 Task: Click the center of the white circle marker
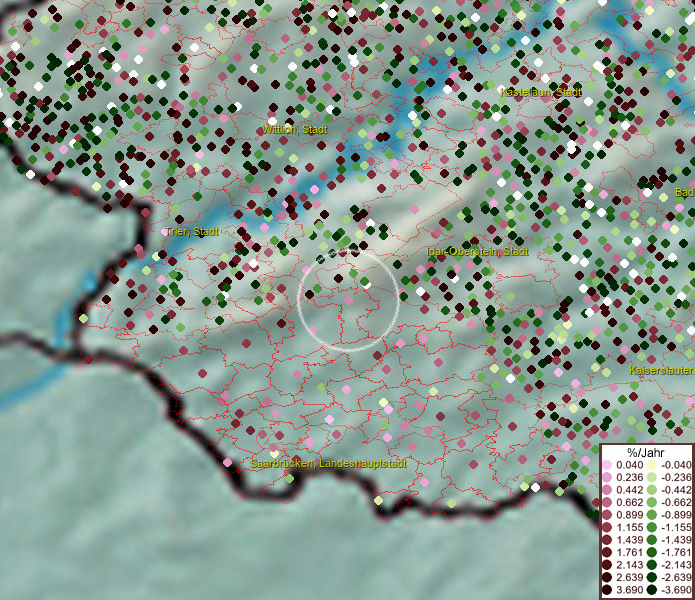(348, 301)
